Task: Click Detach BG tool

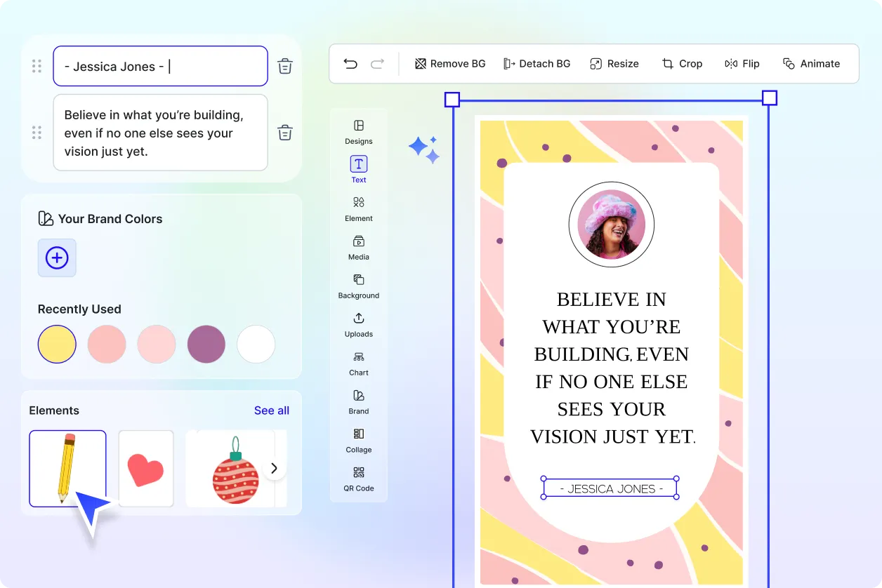Action: [537, 64]
